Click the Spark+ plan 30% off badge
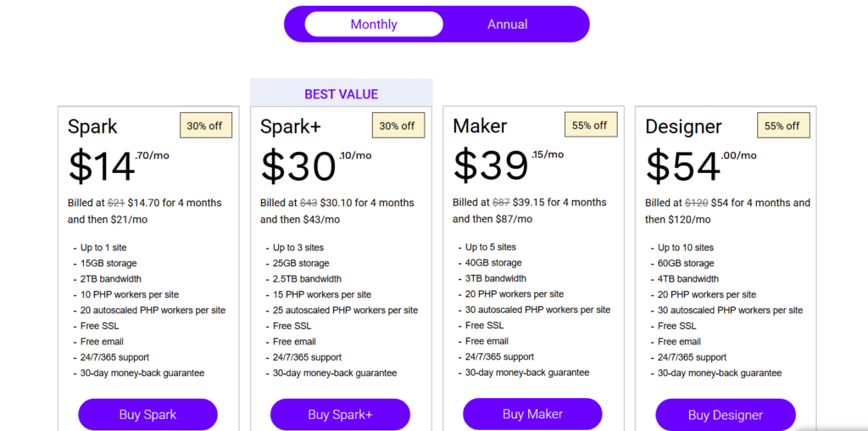 click(x=397, y=126)
